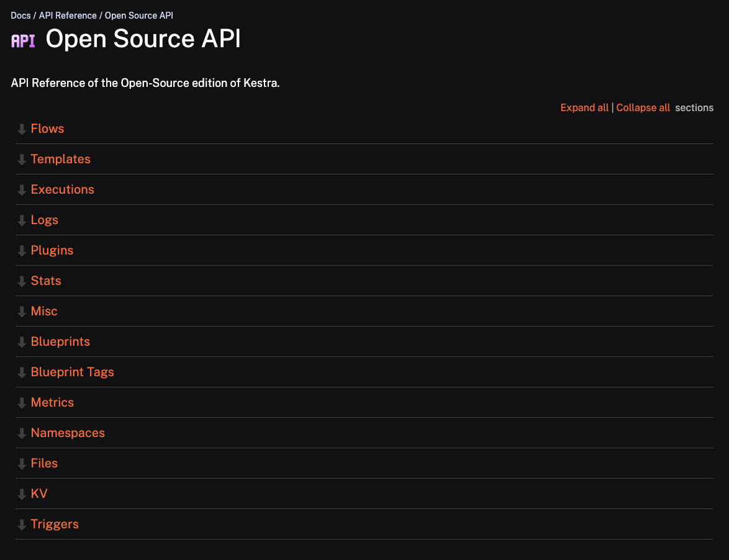Viewport: 729px width, 560px height.
Task: Expand the Namespaces section
Action: click(68, 433)
